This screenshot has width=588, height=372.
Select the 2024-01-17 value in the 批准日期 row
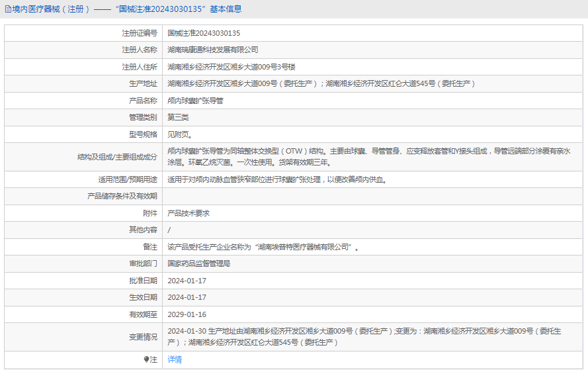(187, 281)
